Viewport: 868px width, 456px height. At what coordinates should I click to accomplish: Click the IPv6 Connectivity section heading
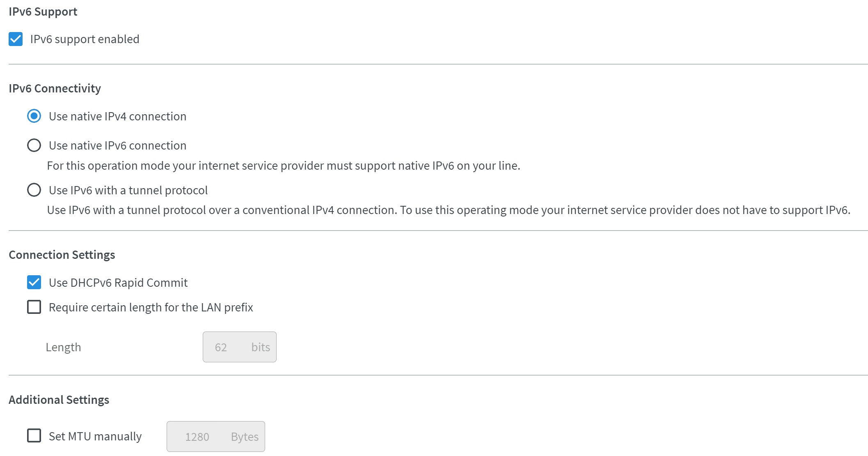pyautogui.click(x=55, y=88)
